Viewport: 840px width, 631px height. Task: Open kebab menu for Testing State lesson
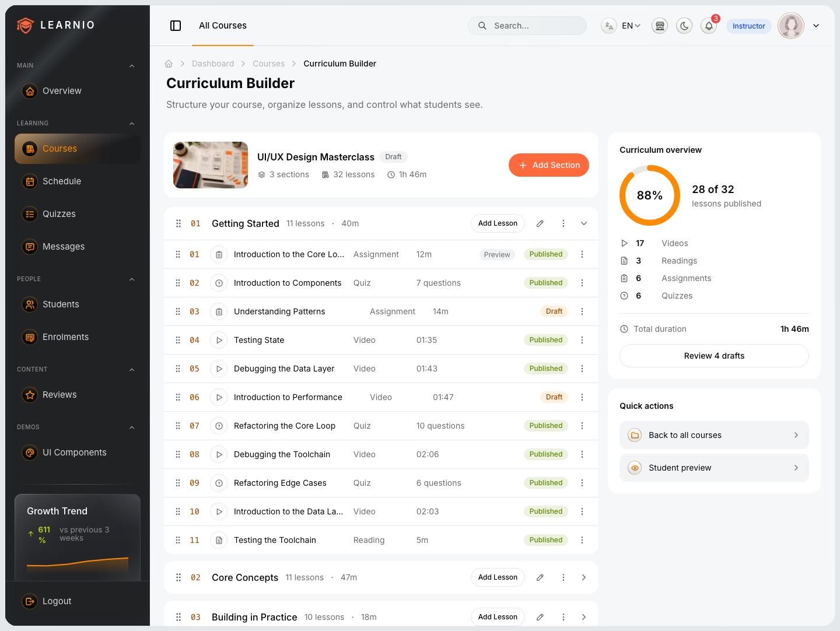pyautogui.click(x=582, y=340)
